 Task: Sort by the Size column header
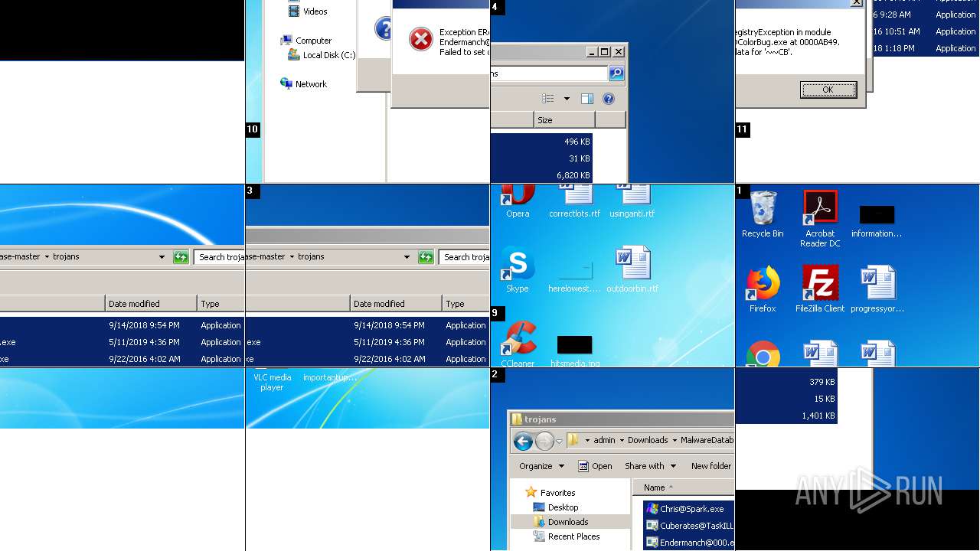[x=564, y=120]
